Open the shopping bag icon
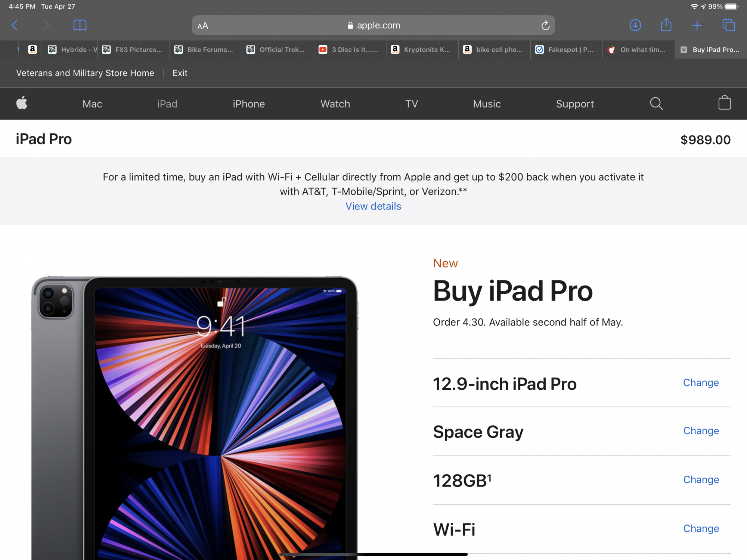747x560 pixels. click(724, 103)
